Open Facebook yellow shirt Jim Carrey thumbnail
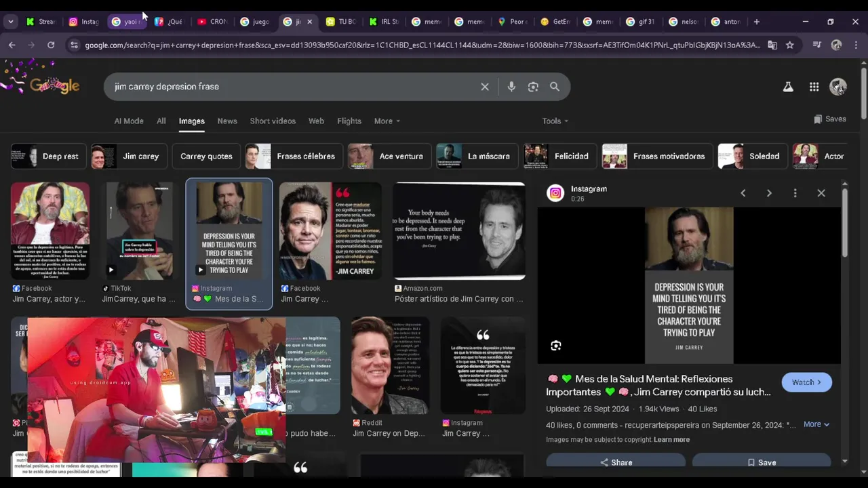The height and width of the screenshot is (488, 868). 50,230
